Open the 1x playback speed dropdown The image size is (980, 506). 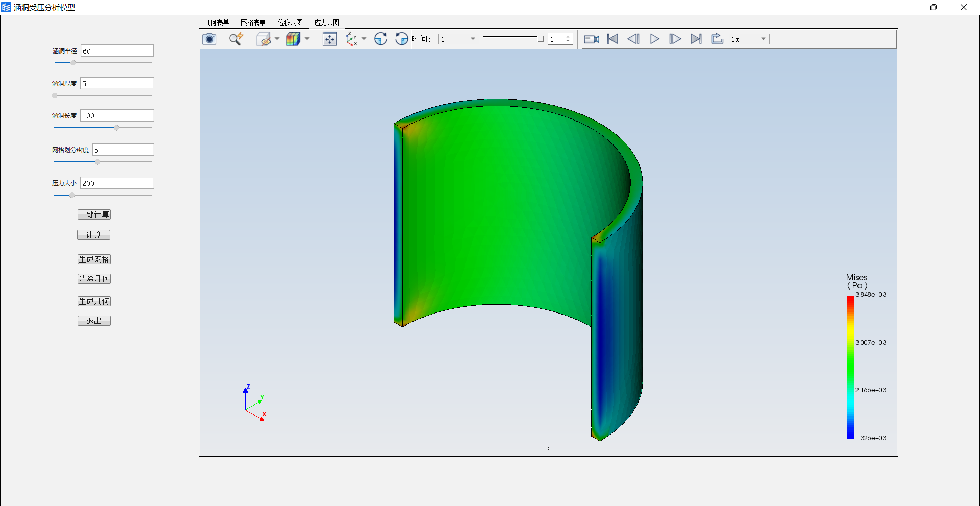tap(749, 39)
